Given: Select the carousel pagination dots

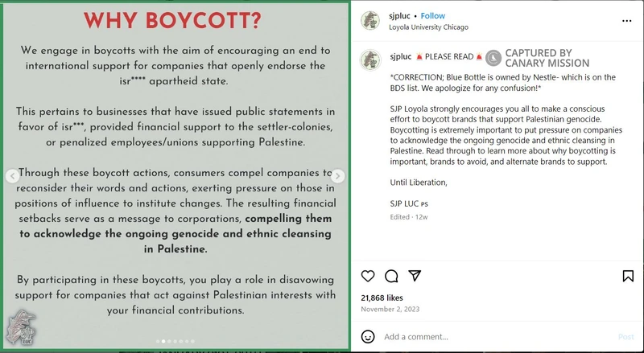Looking at the screenshot, I should click(x=174, y=342).
